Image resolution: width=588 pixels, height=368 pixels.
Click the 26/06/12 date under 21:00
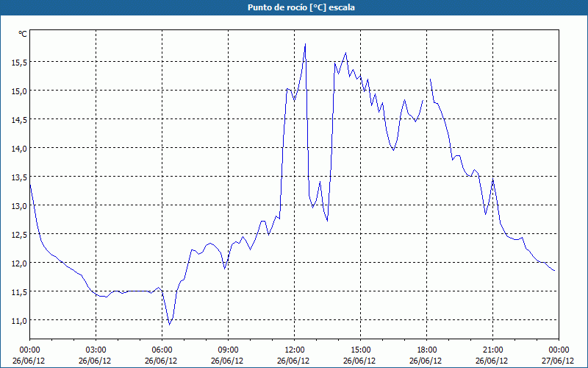(492, 361)
